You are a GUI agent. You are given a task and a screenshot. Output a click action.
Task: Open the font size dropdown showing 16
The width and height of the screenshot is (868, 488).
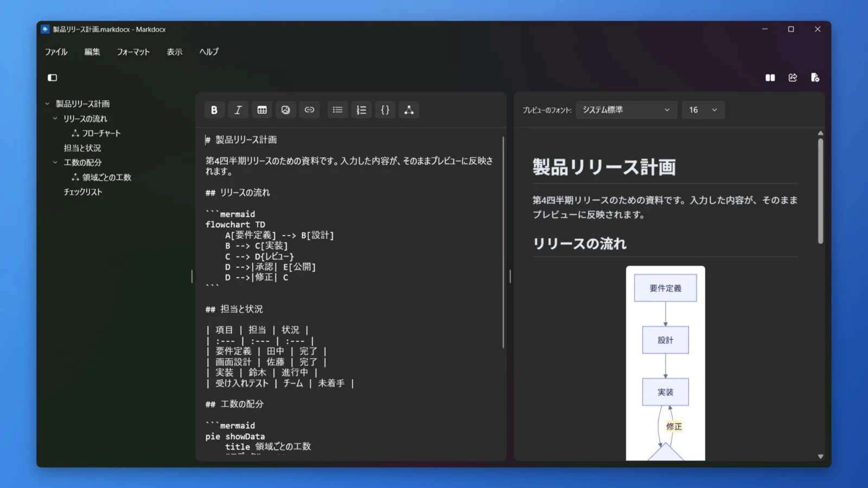point(703,110)
